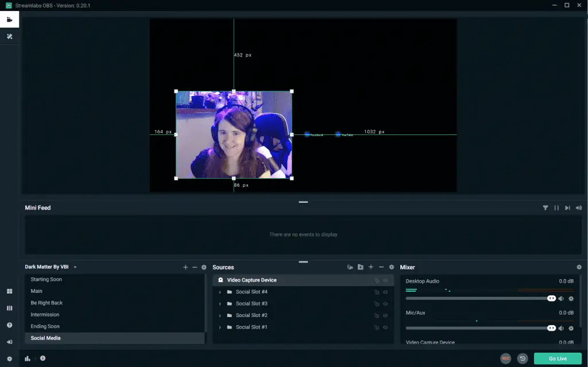This screenshot has height=367, width=588.
Task: Lock the Social Slot #2 folder
Action: pyautogui.click(x=376, y=315)
